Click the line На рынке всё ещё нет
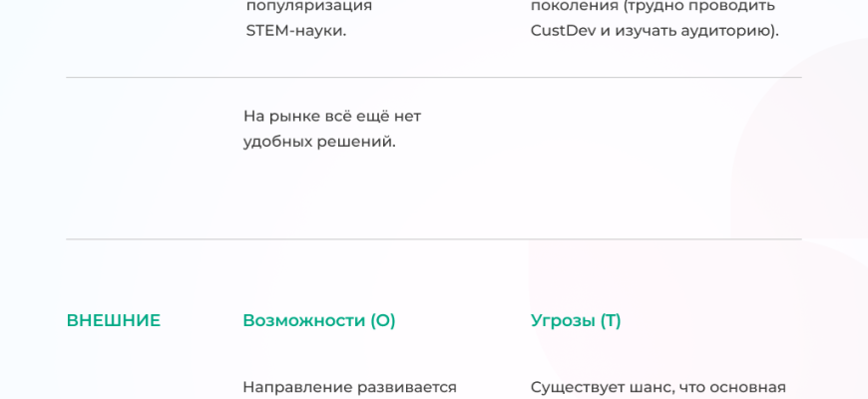Viewport: 868px width, 399px height. [332, 116]
